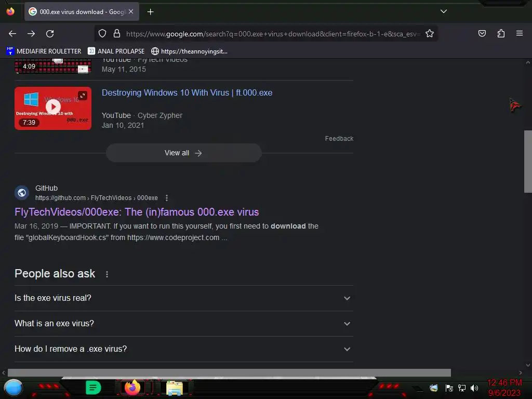Bookmark this page with the star
The height and width of the screenshot is (399, 532).
430,34
